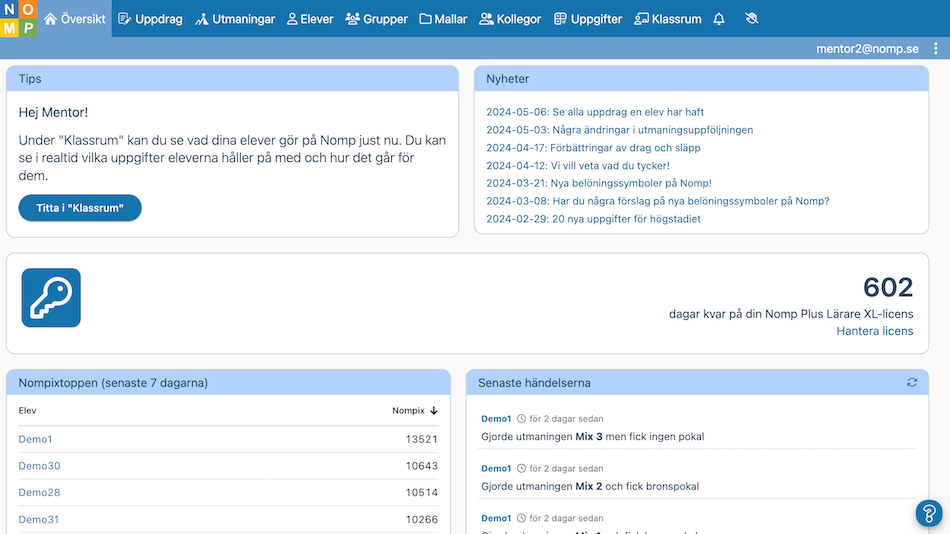Viewport: 950px width, 534px height.
Task: Open student Demo30 profile
Action: pos(39,466)
